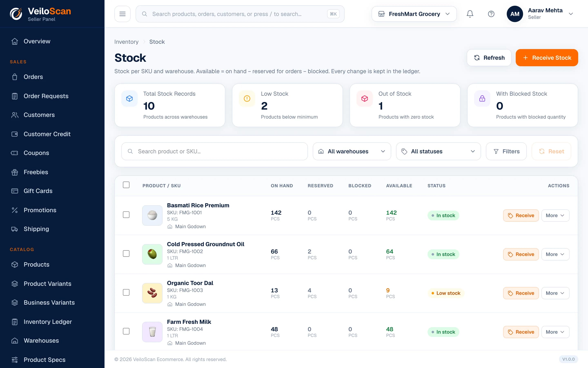This screenshot has height=368, width=588.
Task: Tick the select-all checkbox in table header
Action: click(126, 185)
